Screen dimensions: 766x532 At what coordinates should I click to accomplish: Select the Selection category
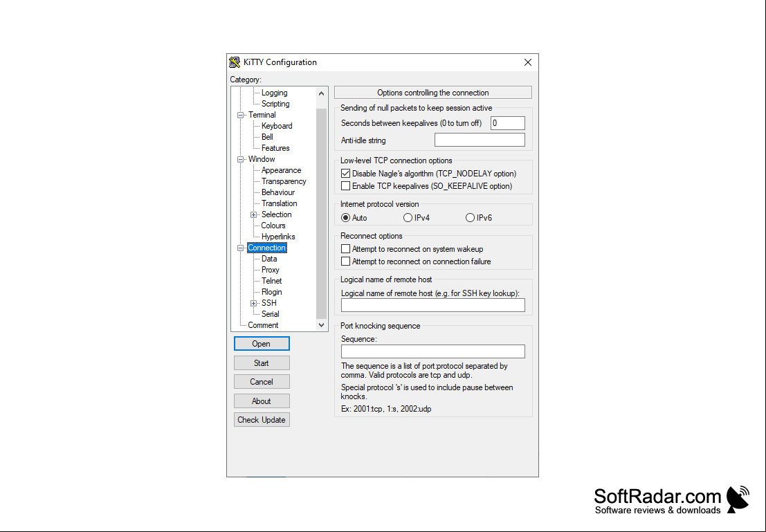(276, 214)
